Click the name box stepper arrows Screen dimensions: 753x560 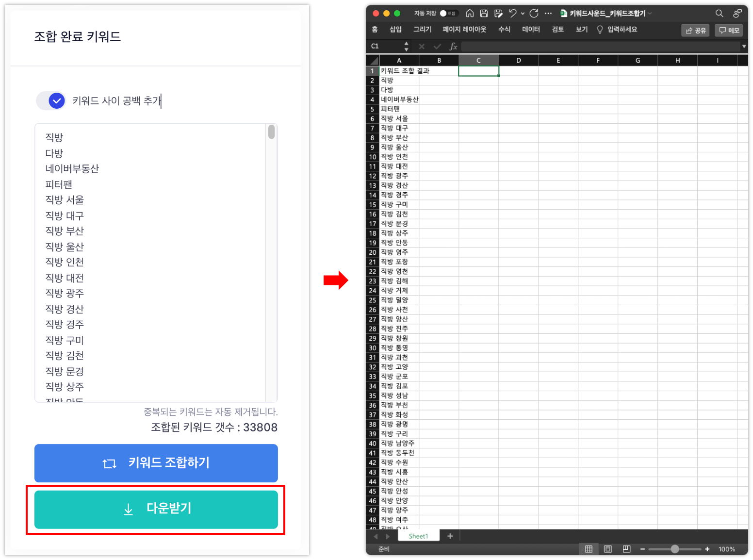point(406,46)
